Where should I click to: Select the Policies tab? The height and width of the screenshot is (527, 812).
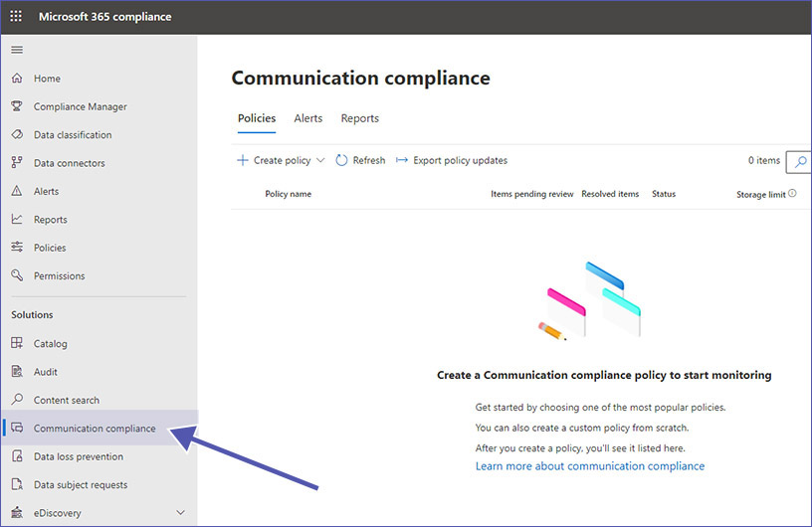point(257,118)
